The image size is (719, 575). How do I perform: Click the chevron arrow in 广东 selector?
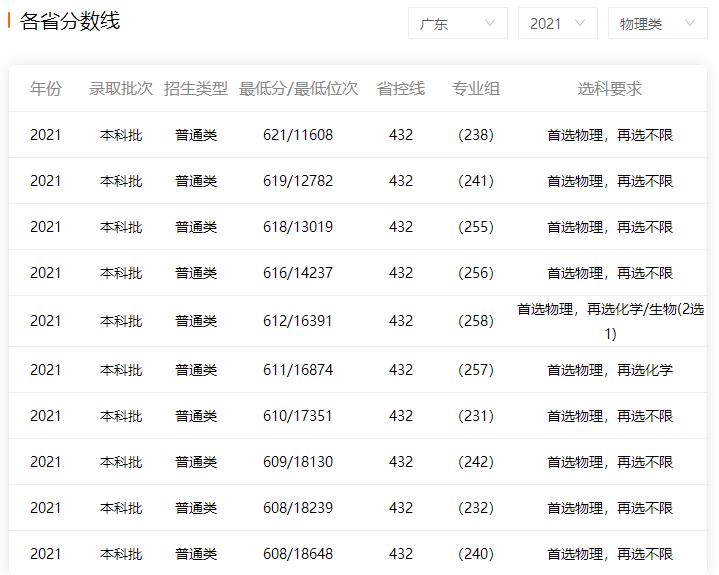coord(490,23)
